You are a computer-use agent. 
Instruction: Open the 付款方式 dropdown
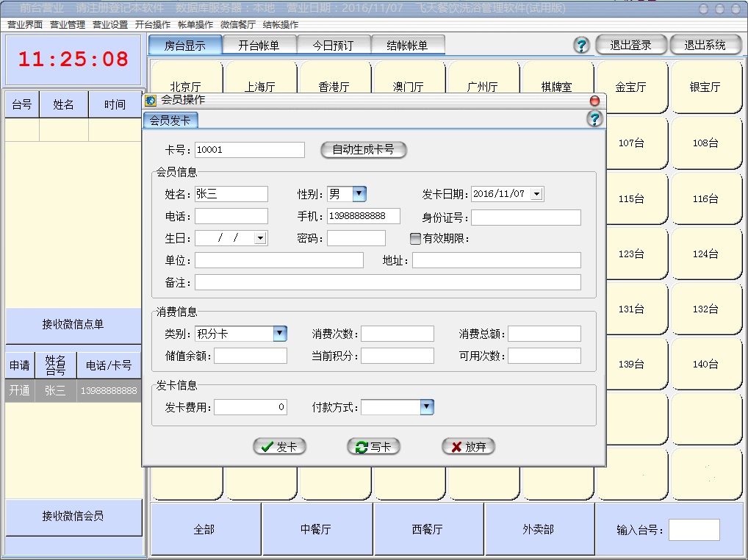(426, 407)
